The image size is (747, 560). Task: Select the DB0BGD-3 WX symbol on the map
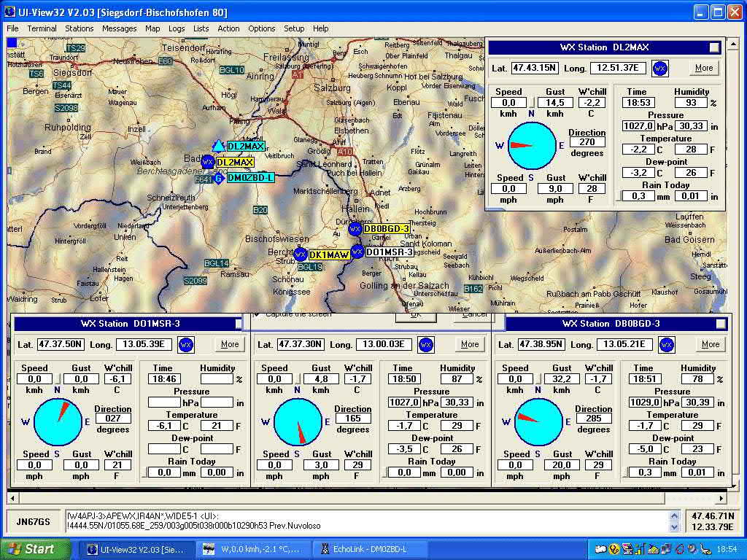[355, 229]
